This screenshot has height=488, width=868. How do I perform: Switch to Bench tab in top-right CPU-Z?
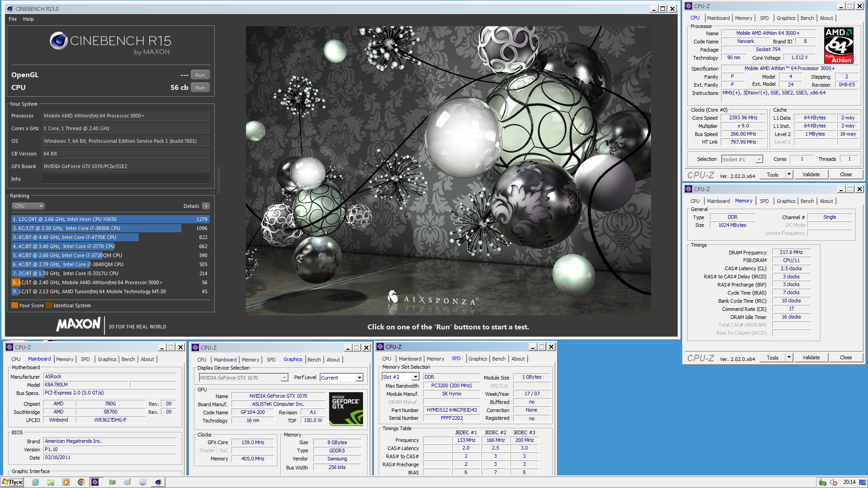click(x=807, y=18)
